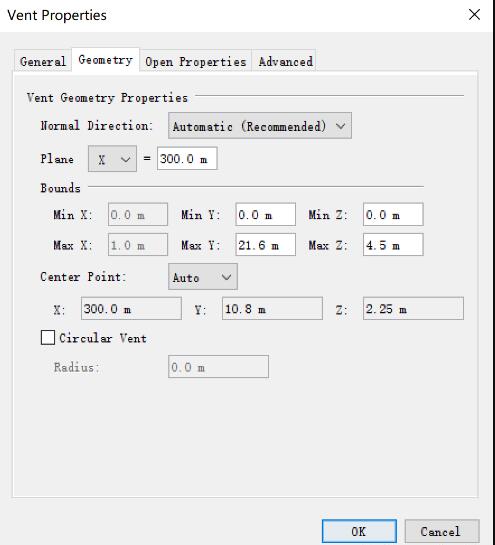Click the Center Point Y field 10.8 m

point(272,308)
